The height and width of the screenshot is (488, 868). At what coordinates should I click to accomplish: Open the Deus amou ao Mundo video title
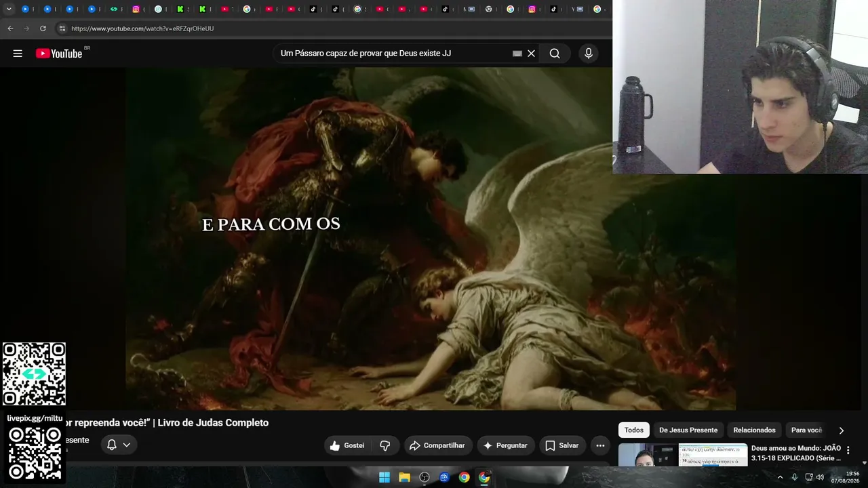[796, 453]
